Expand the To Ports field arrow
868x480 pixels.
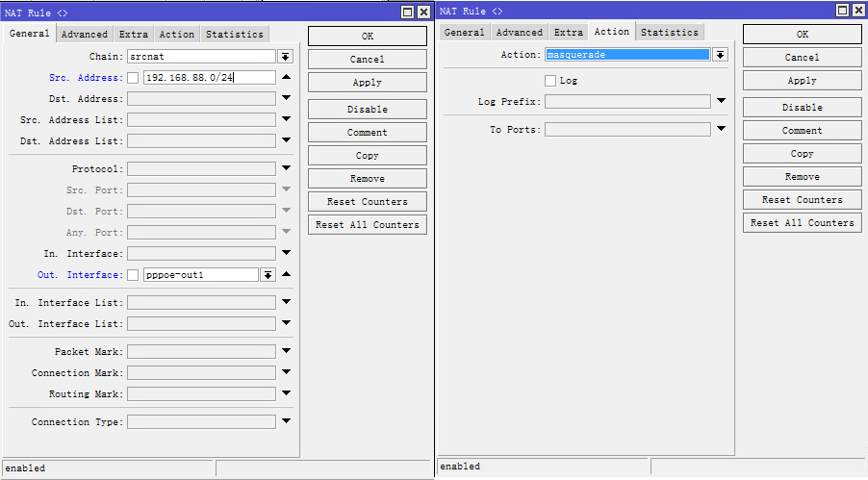tap(721, 129)
